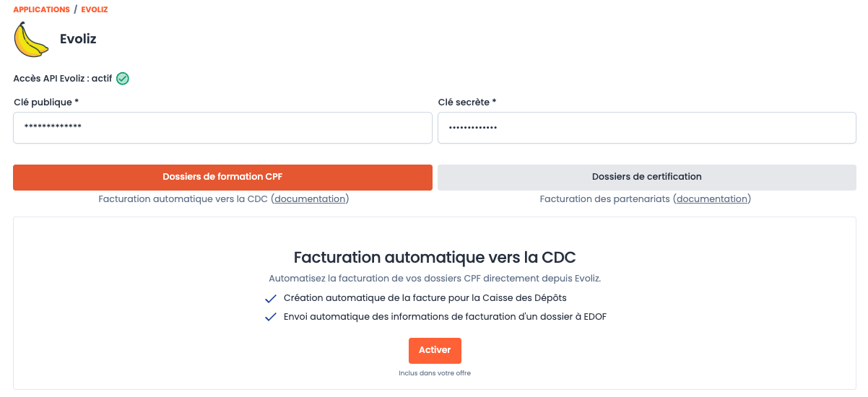The height and width of the screenshot is (397, 868).
Task: Click the Clé publique field label
Action: pos(46,102)
